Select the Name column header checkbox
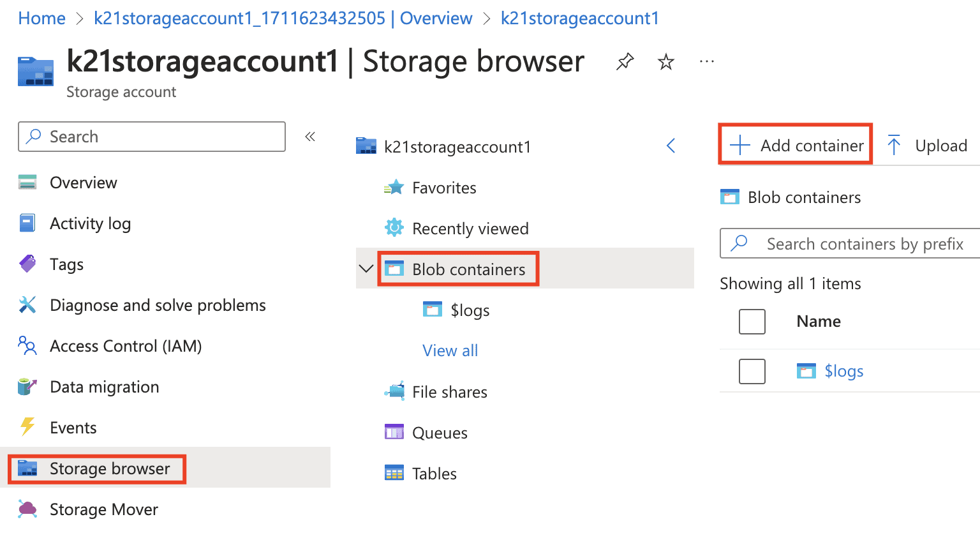This screenshot has width=980, height=540. coord(752,321)
